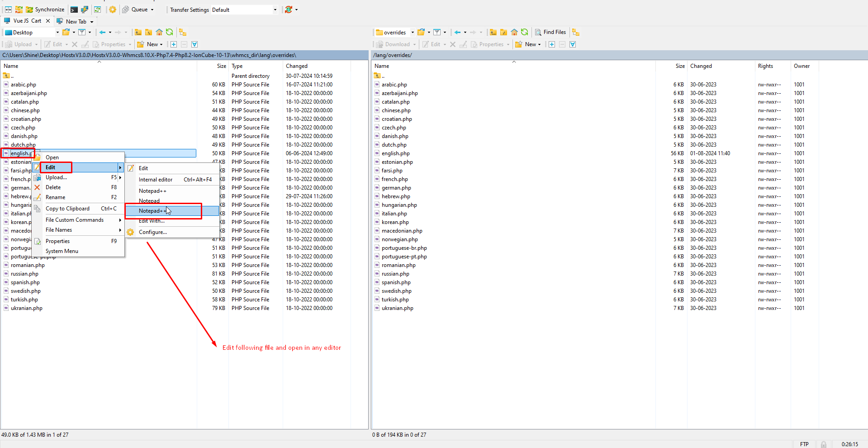Open root directory icon in the remote panel toolbar
Image resolution: width=868 pixels, height=448 pixels.
503,32
